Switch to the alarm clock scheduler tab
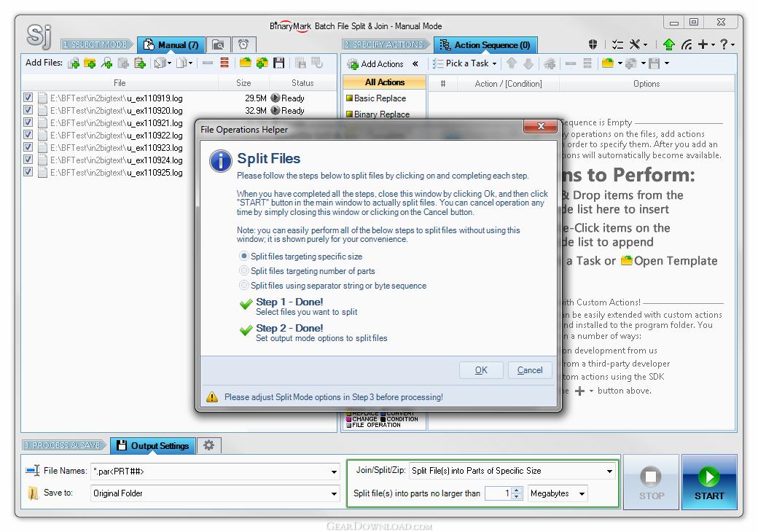 (x=243, y=45)
